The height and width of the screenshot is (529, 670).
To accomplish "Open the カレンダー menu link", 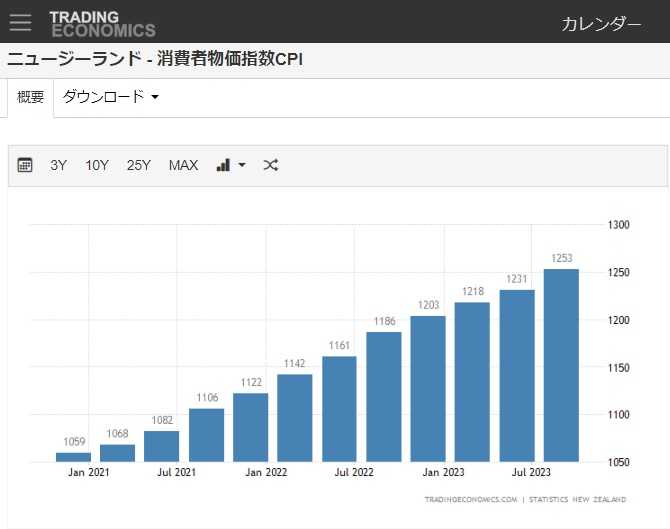I will pos(601,24).
